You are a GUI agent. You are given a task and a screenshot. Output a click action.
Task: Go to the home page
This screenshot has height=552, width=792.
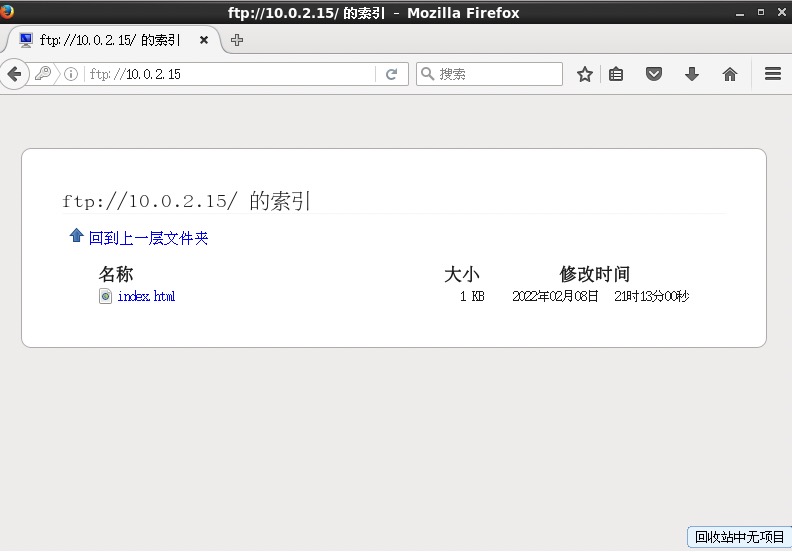[730, 74]
